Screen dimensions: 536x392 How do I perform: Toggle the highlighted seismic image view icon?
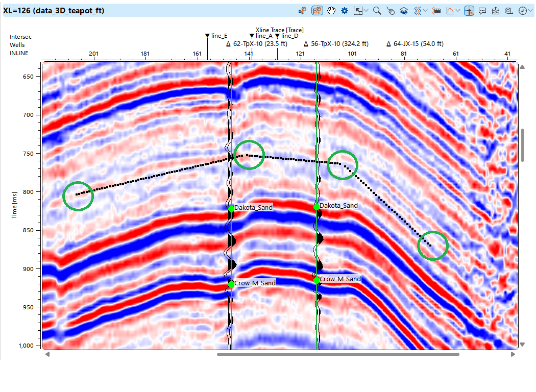point(316,10)
